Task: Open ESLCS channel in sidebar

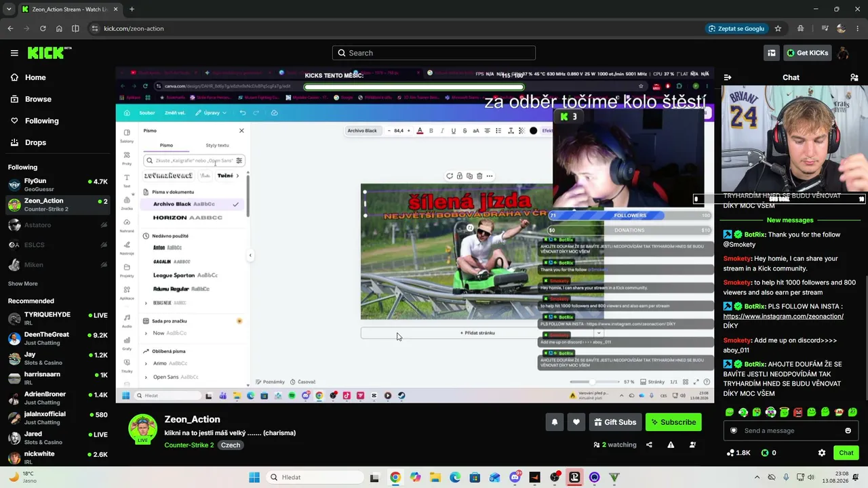Action: (58, 245)
